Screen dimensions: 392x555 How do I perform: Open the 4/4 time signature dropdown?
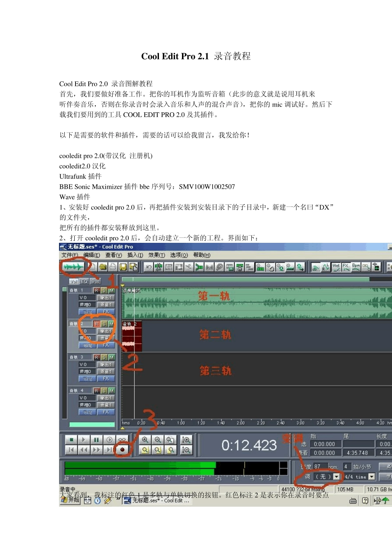point(372,477)
